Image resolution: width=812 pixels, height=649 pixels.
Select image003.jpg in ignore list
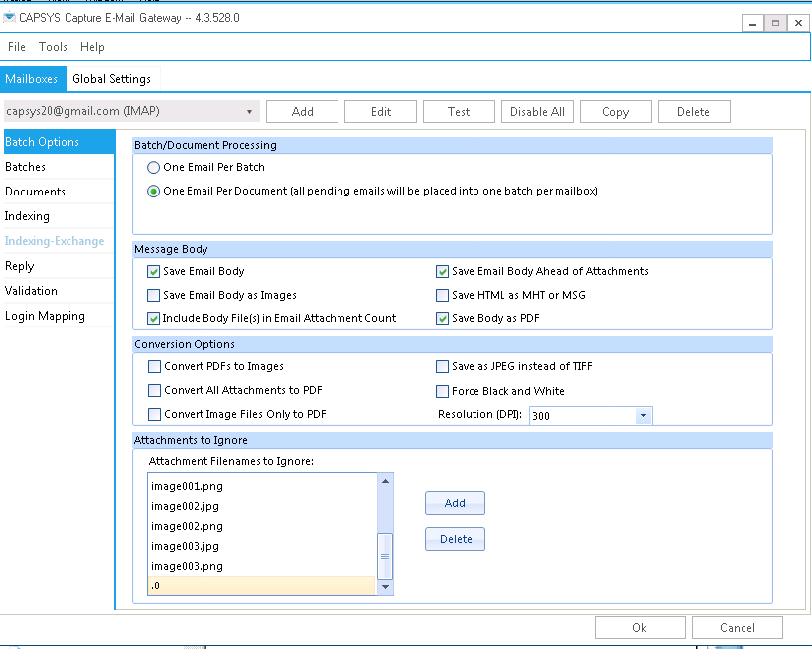262,546
